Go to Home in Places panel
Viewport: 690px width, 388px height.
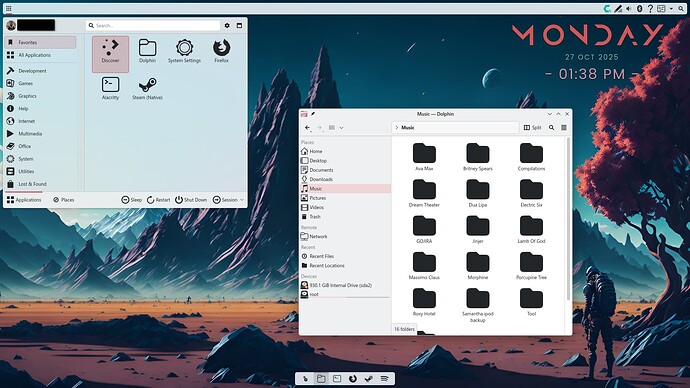tap(345, 151)
